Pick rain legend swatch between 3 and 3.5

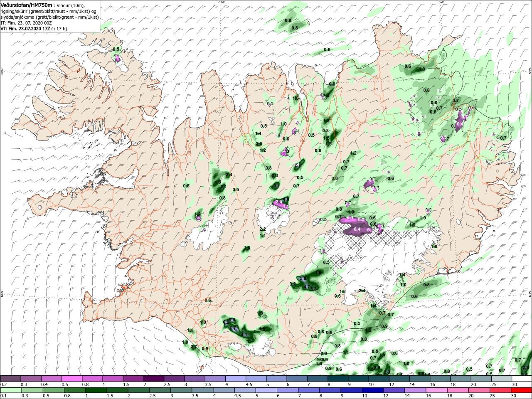click(181, 390)
